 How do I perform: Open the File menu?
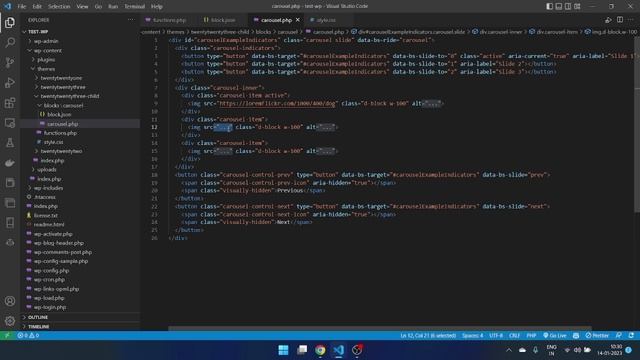(22, 6)
